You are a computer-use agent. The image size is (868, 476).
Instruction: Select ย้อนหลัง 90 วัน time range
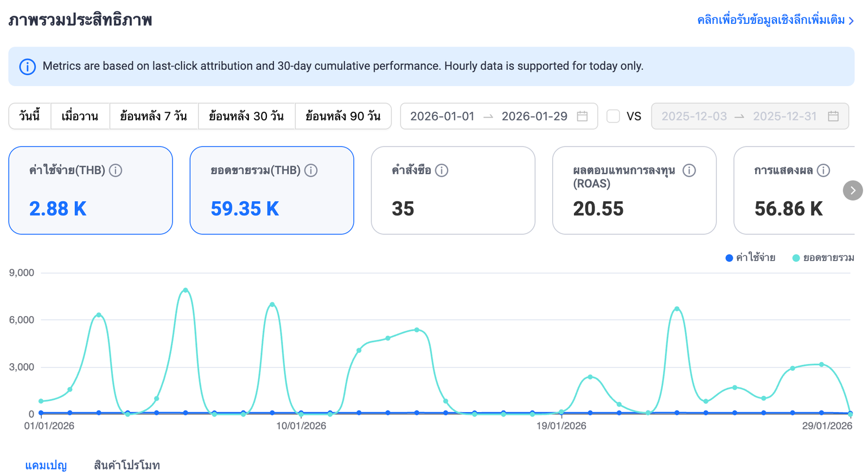point(343,116)
